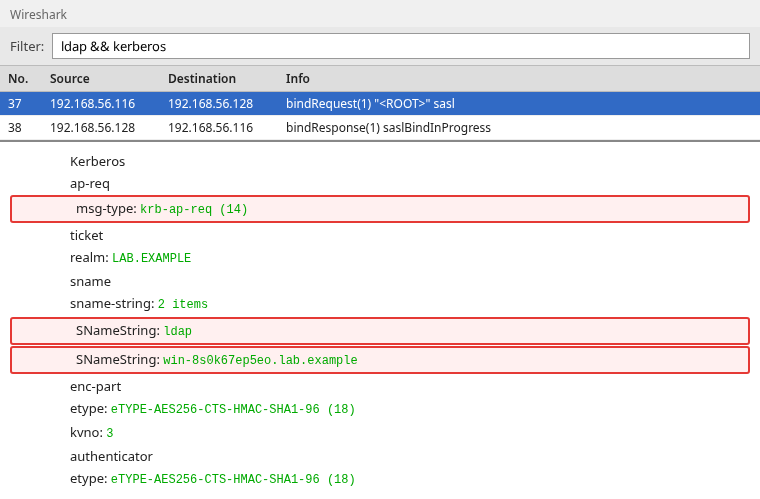Select the Kerberos tree node

tap(97, 161)
